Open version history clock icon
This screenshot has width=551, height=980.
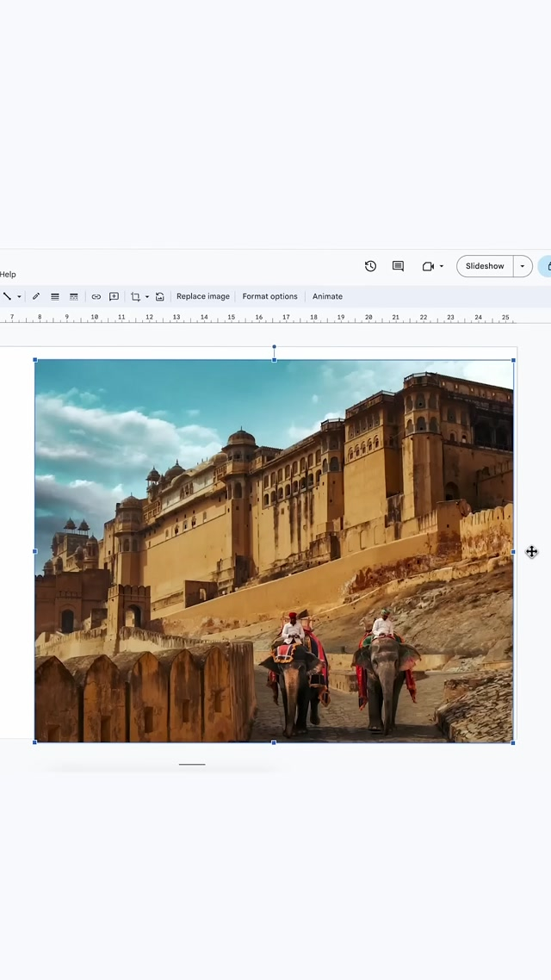(370, 266)
